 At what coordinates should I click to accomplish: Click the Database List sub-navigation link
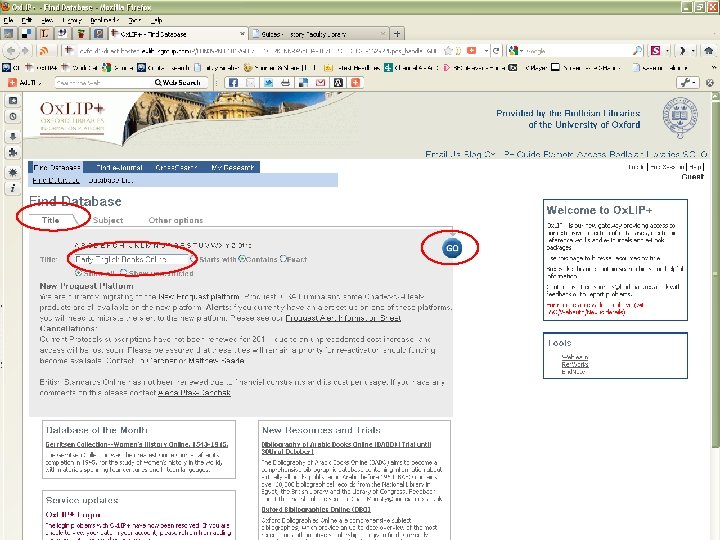[x=110, y=180]
